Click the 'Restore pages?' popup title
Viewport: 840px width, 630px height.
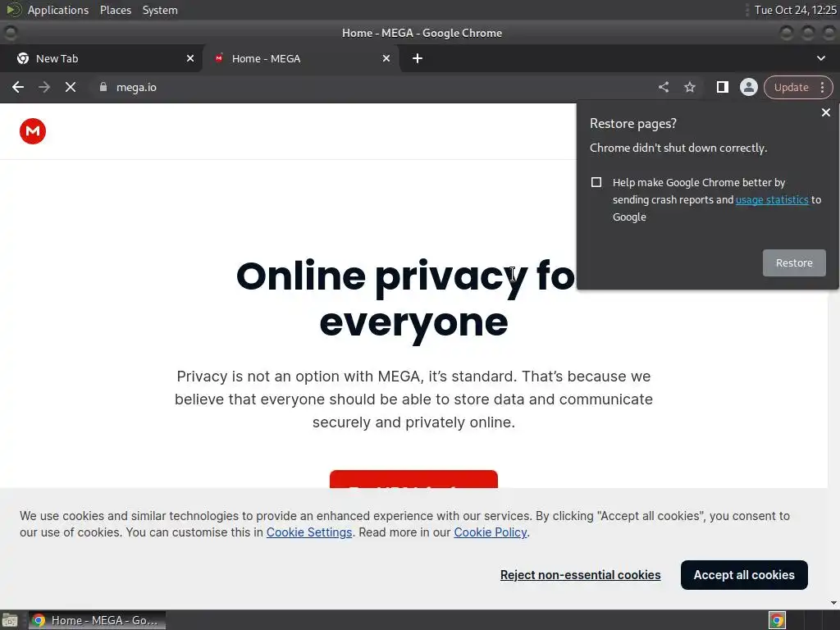pyautogui.click(x=632, y=124)
